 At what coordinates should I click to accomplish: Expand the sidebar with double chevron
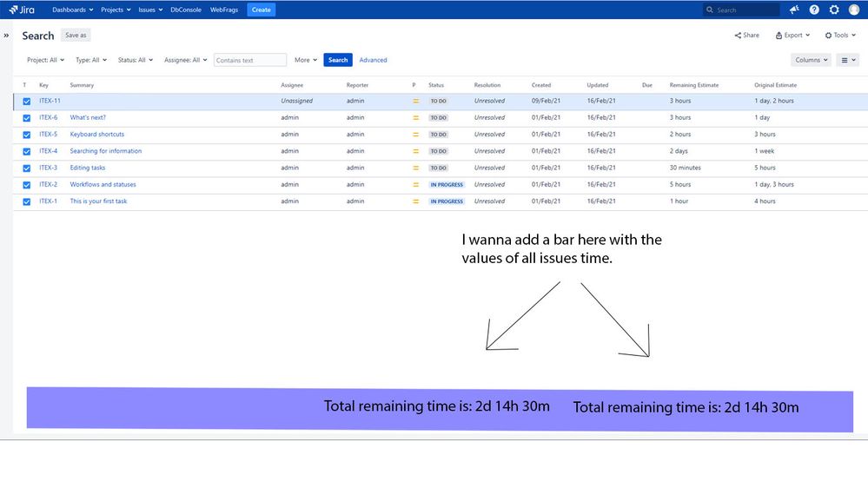click(x=6, y=36)
